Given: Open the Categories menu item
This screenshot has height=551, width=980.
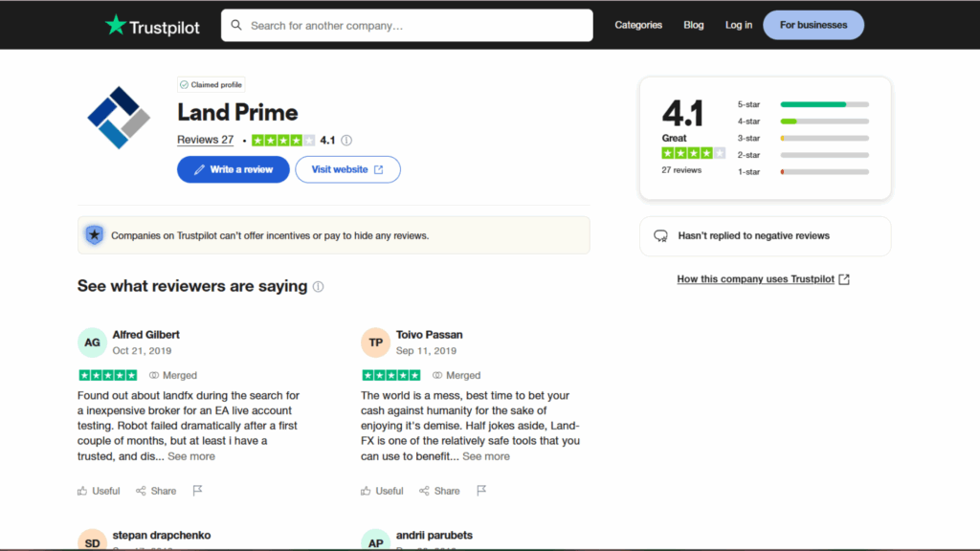Looking at the screenshot, I should tap(638, 25).
